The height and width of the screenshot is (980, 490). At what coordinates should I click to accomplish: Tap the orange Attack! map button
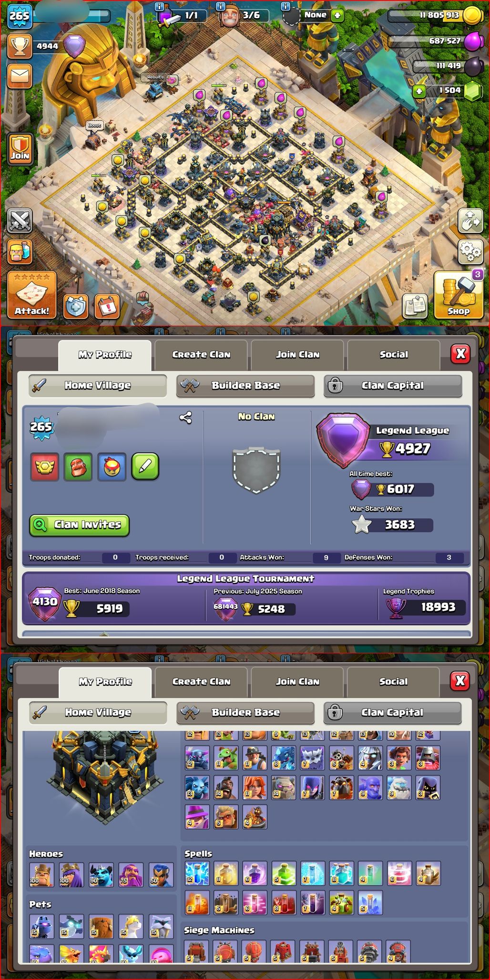tap(31, 295)
